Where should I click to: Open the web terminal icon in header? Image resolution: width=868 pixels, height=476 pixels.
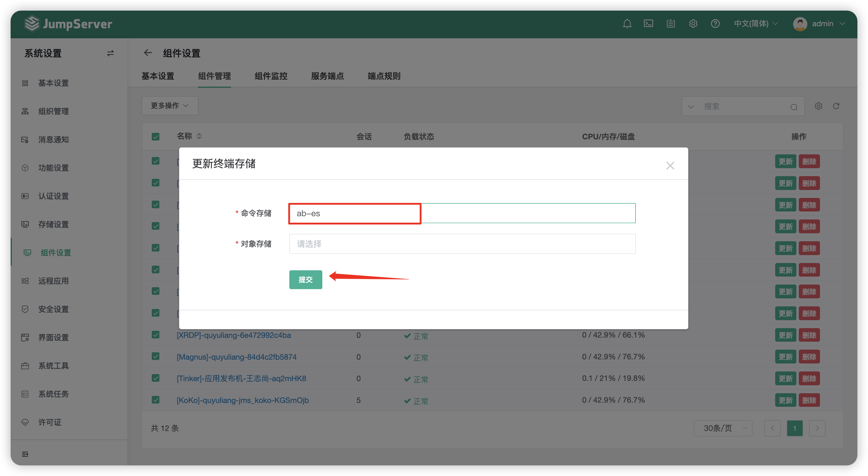(x=648, y=24)
